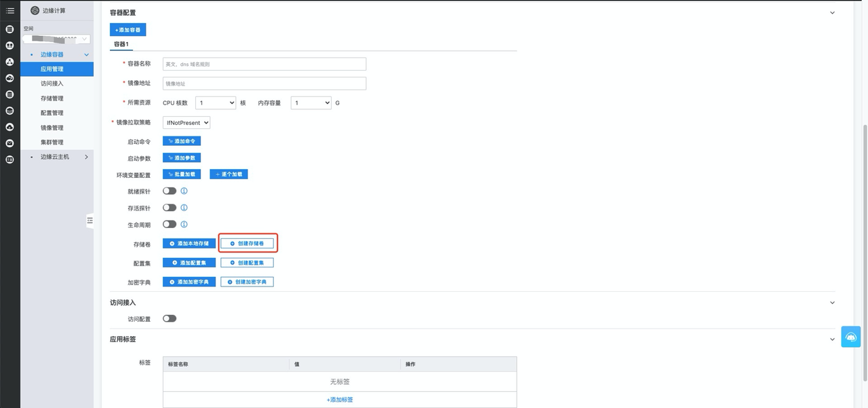The width and height of the screenshot is (868, 408).
Task: Click the 标签名称 column header
Action: 226,365
